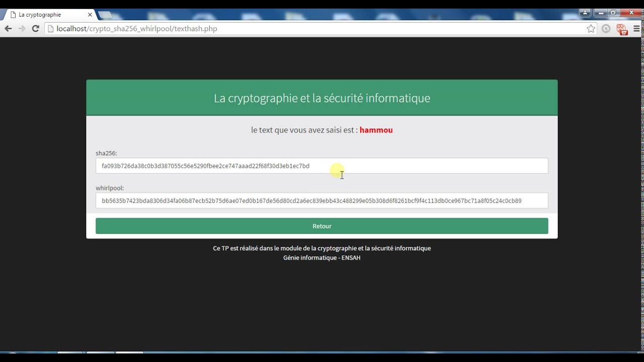
Task: Click inside the sha256 hash field
Action: coord(322,166)
